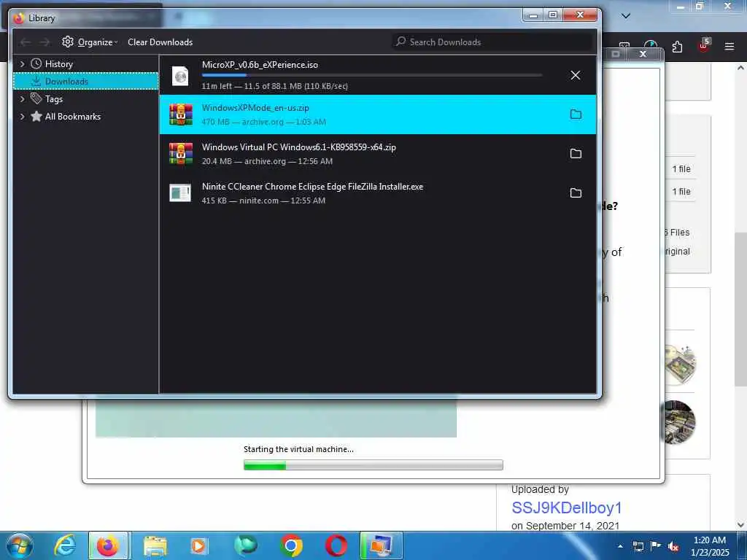The width and height of the screenshot is (747, 560).
Task: Open folder for Ninite installer exe
Action: pyautogui.click(x=576, y=192)
